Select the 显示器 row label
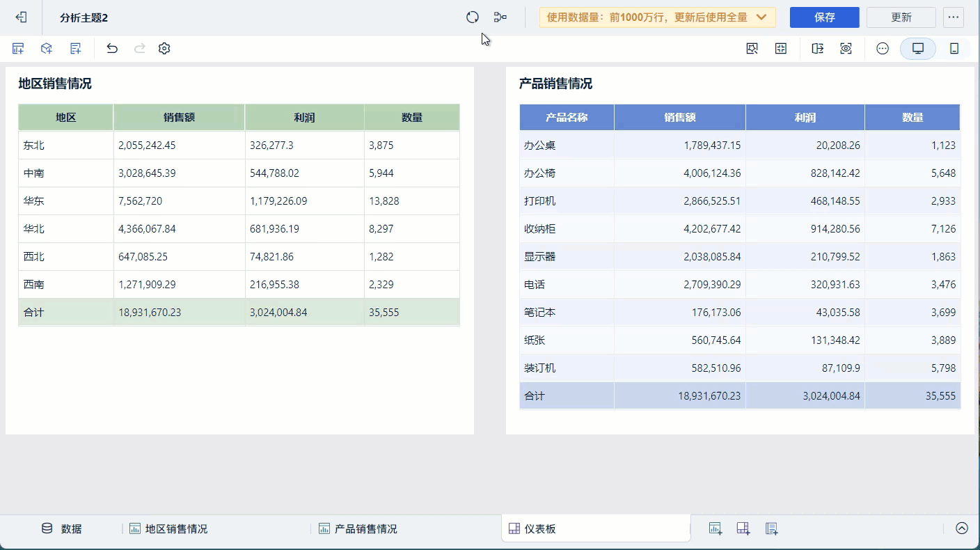This screenshot has height=550, width=980. 540,257
